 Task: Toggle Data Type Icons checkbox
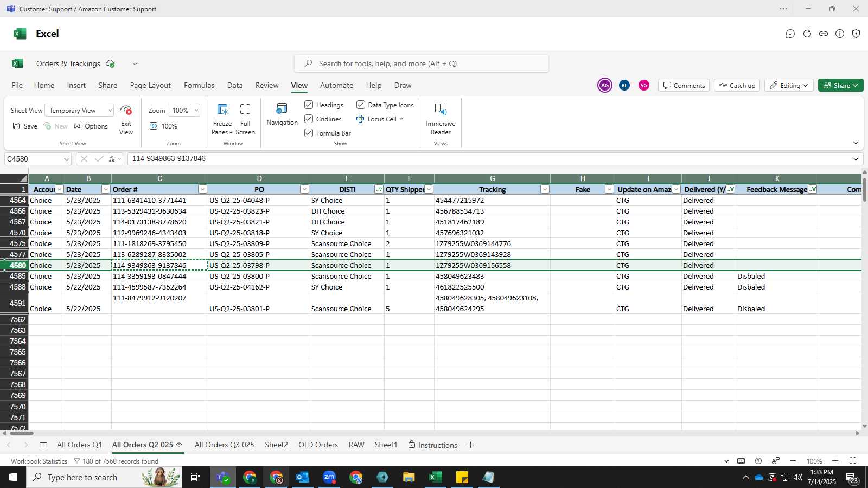click(361, 105)
